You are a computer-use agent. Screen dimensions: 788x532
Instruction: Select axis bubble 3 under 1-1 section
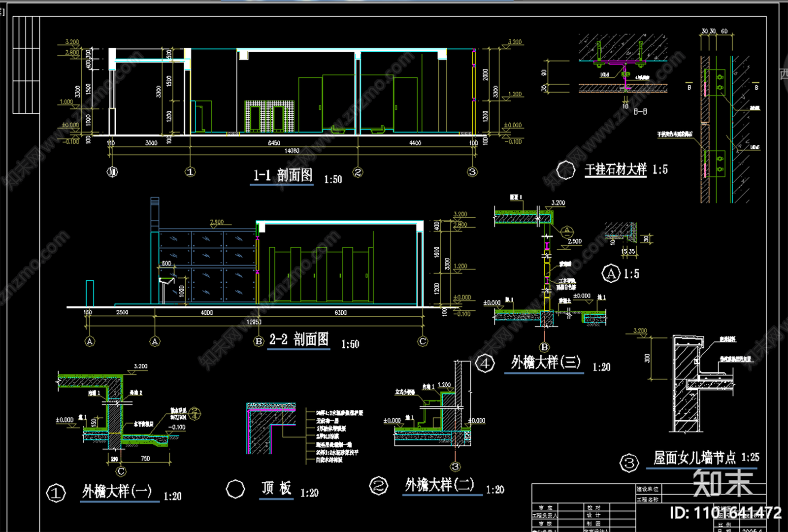pyautogui.click(x=472, y=172)
